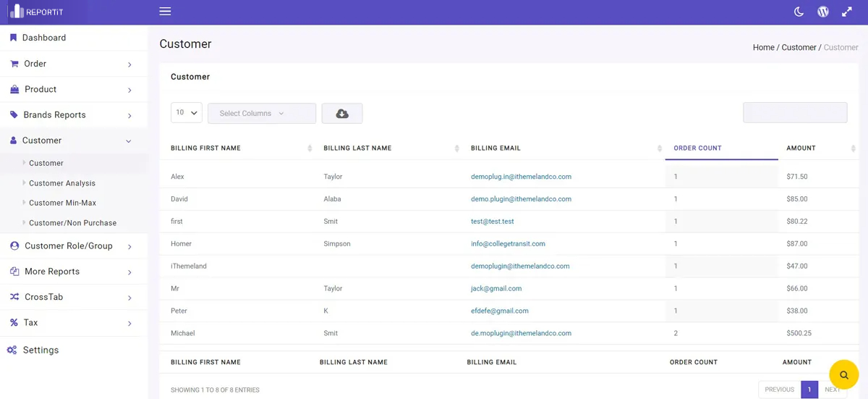Open email info@collegetransit.com
The width and height of the screenshot is (868, 399).
(508, 244)
